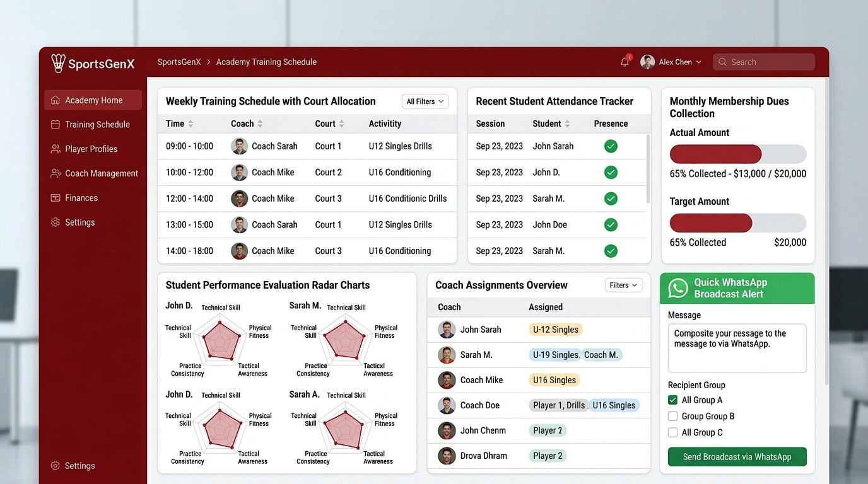Click 65% Collected - $13,000 / $20,000 text
The height and width of the screenshot is (484, 868).
point(737,174)
